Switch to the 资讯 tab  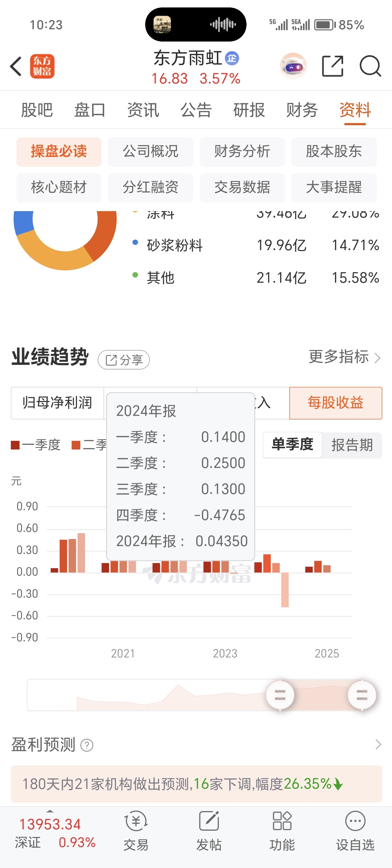143,110
